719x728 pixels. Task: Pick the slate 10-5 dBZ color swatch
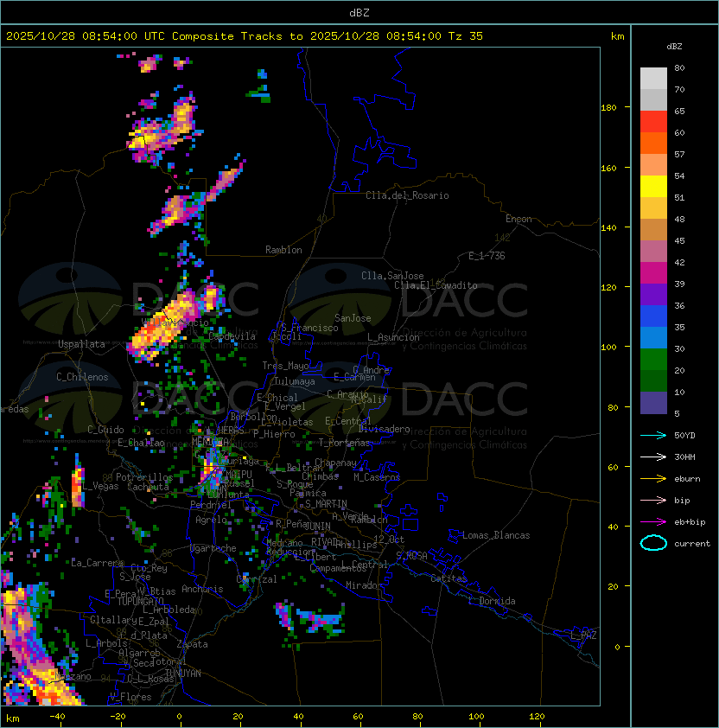653,403
